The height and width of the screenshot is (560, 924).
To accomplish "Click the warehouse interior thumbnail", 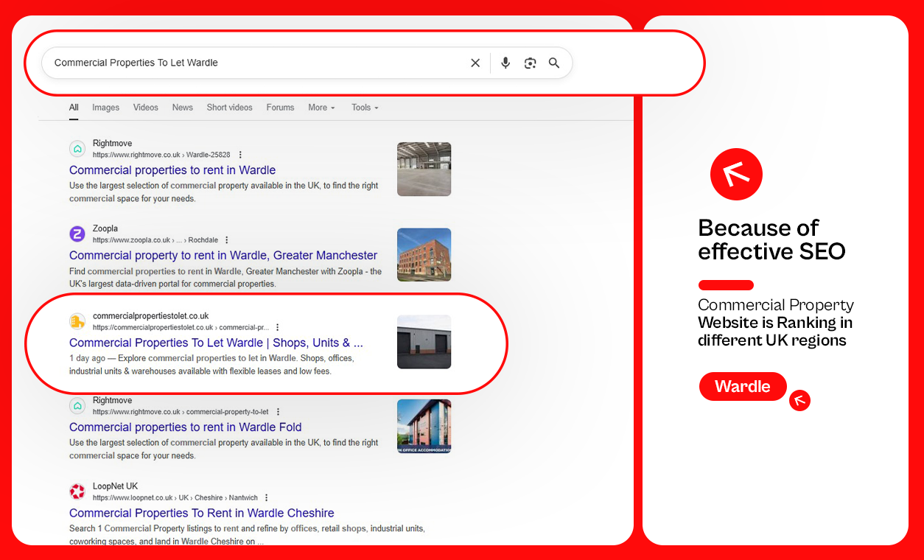I will click(424, 169).
